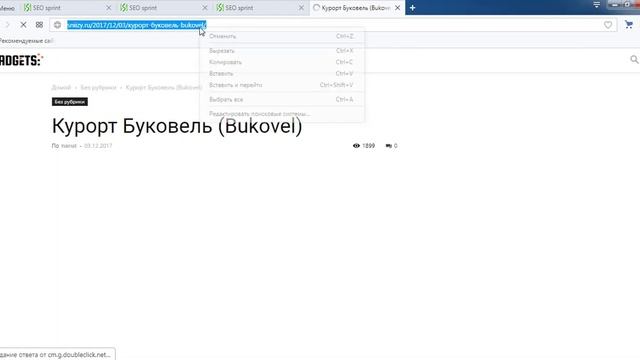The image size is (640, 360).
Task: Click the Меню button at top left
Action: click(x=7, y=8)
